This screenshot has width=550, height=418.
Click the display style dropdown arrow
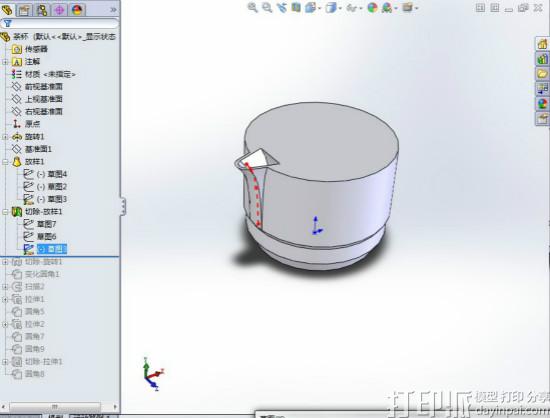pyautogui.click(x=340, y=8)
